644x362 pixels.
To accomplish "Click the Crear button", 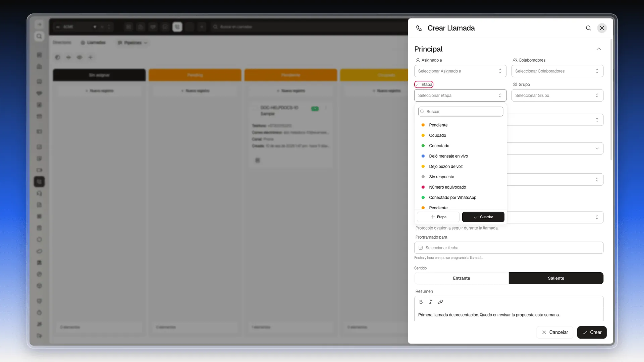I will pos(592,332).
